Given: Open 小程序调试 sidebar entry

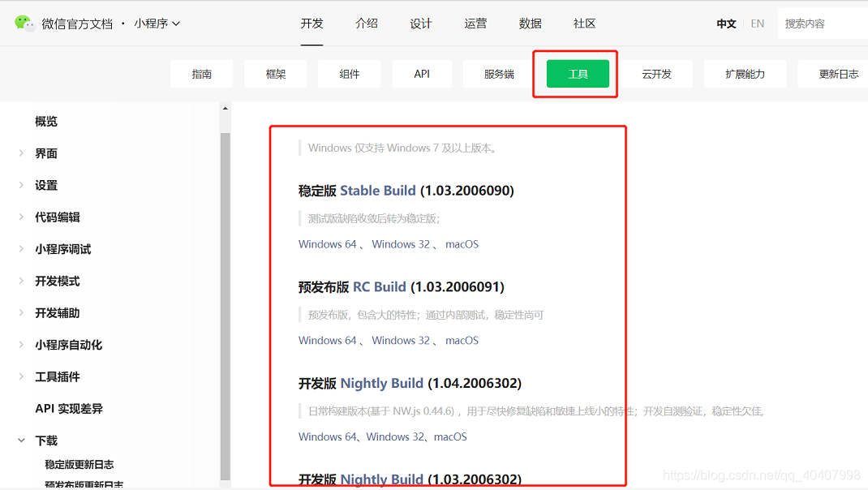Looking at the screenshot, I should pyautogui.click(x=63, y=249).
